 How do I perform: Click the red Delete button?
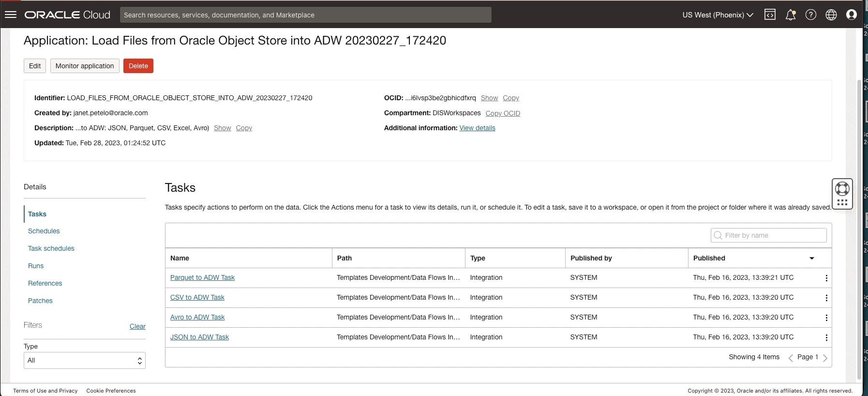pyautogui.click(x=138, y=66)
